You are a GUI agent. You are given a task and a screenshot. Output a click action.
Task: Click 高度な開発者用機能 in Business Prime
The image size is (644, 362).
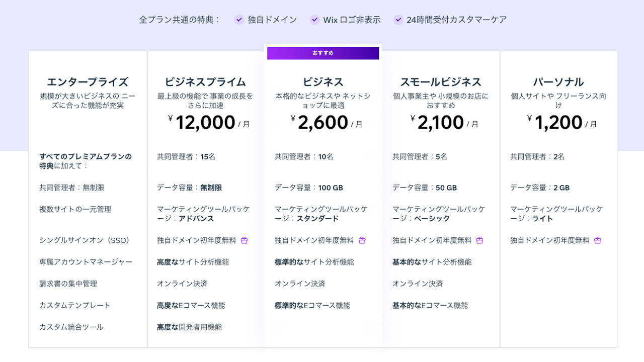[189, 327]
